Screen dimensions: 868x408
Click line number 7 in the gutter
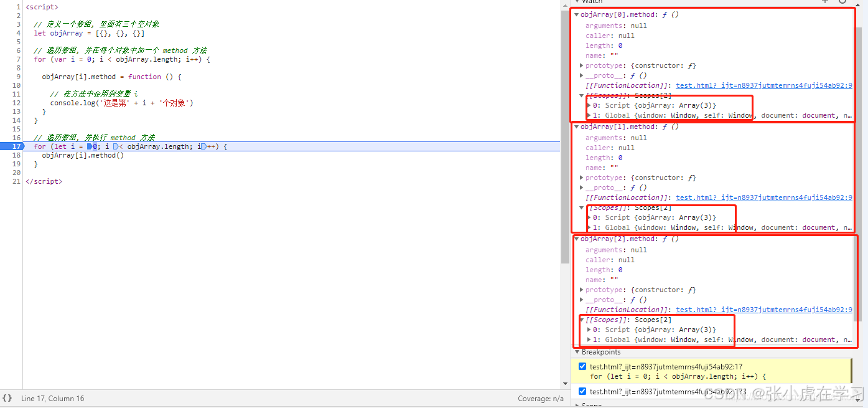click(x=19, y=59)
